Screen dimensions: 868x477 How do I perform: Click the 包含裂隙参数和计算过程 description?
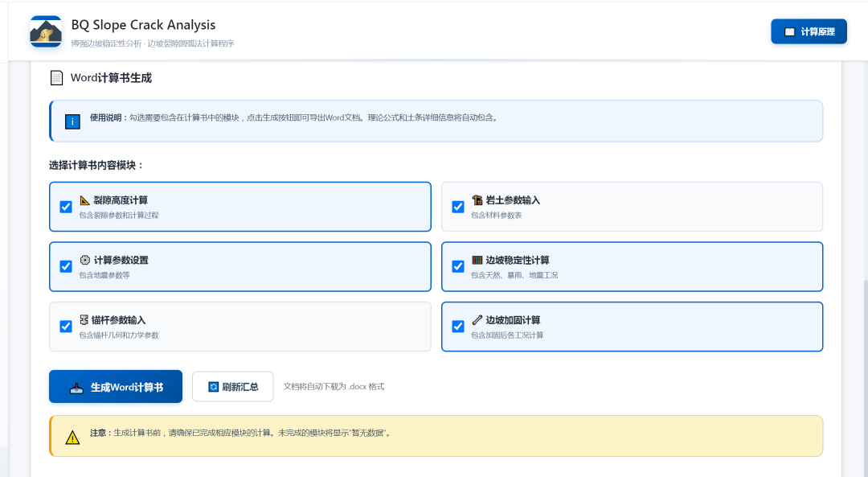point(119,216)
